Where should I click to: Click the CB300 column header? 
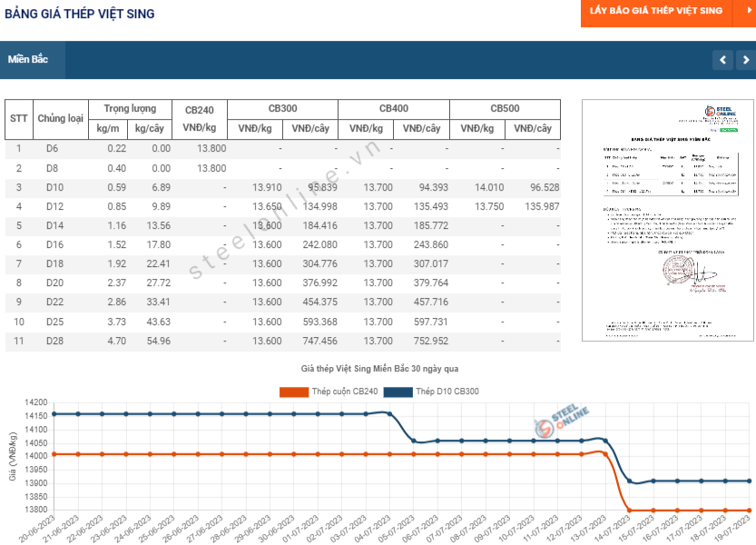[283, 109]
